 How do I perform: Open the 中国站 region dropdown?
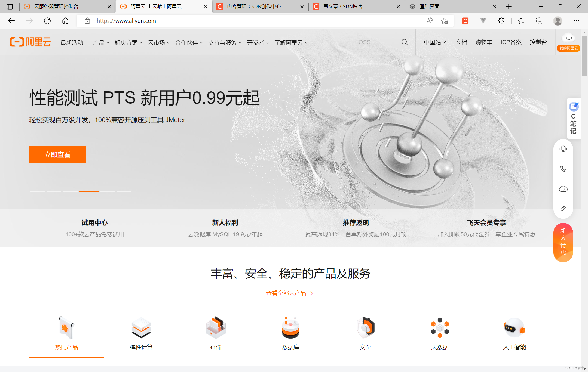click(x=434, y=42)
